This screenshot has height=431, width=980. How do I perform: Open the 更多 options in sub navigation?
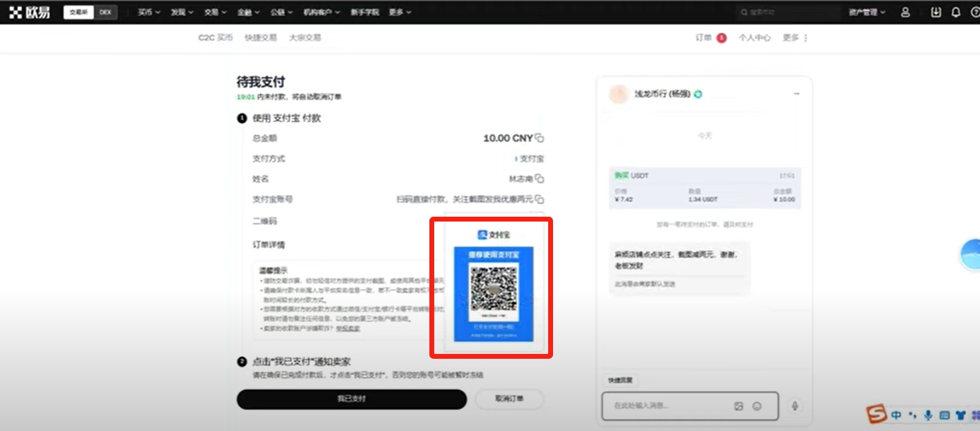795,38
